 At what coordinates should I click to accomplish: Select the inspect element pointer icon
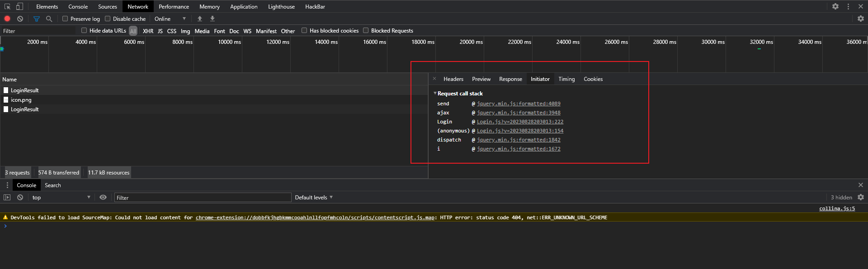coord(7,6)
